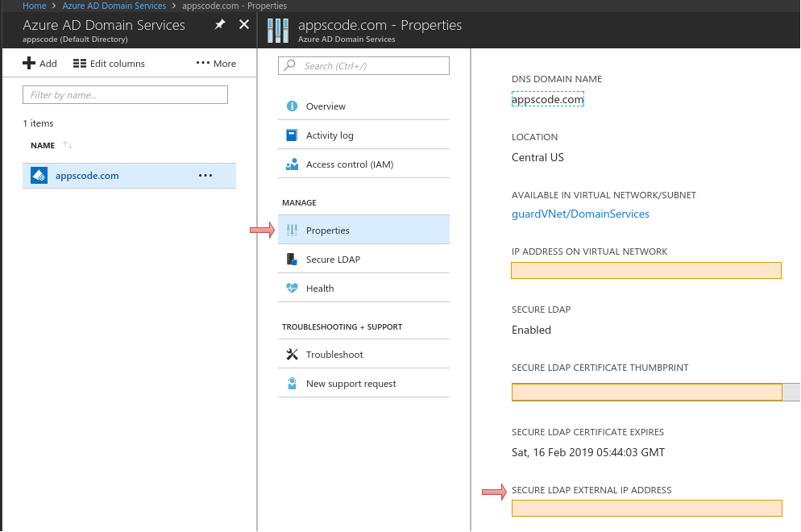The height and width of the screenshot is (532, 801).
Task: Open the Troubleshoot item
Action: click(x=363, y=354)
